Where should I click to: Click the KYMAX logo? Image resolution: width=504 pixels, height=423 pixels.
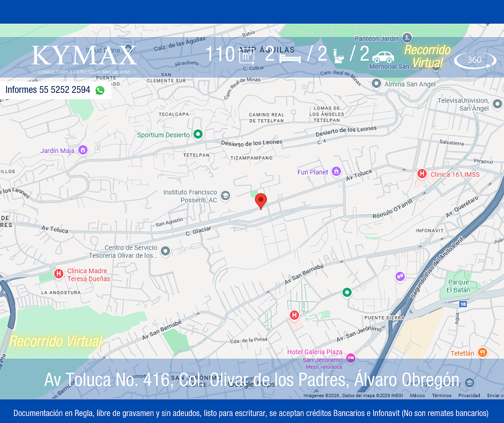[84, 56]
